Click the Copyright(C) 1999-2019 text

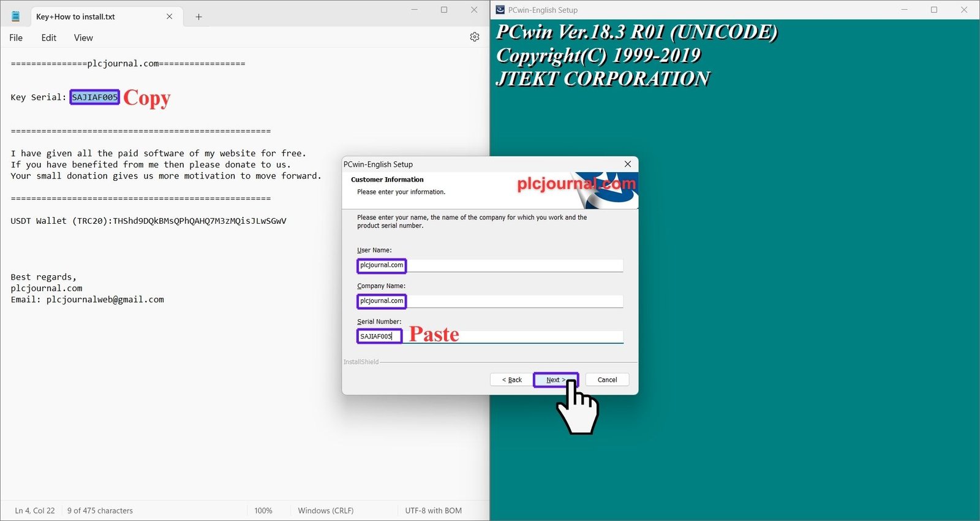[598, 55]
